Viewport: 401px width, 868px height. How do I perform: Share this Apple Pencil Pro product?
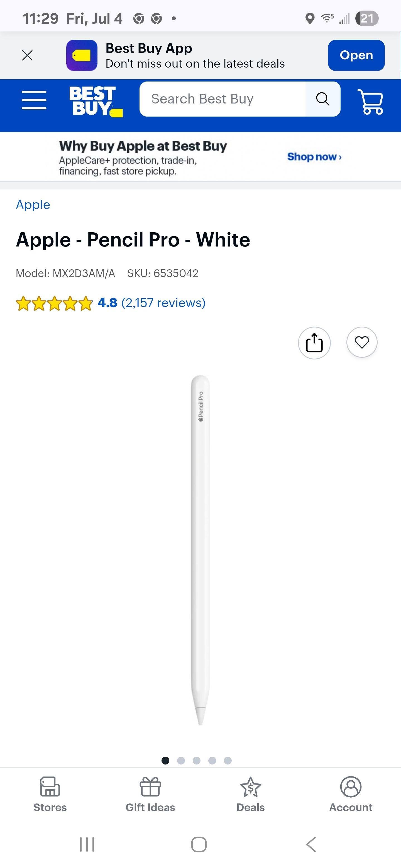314,343
